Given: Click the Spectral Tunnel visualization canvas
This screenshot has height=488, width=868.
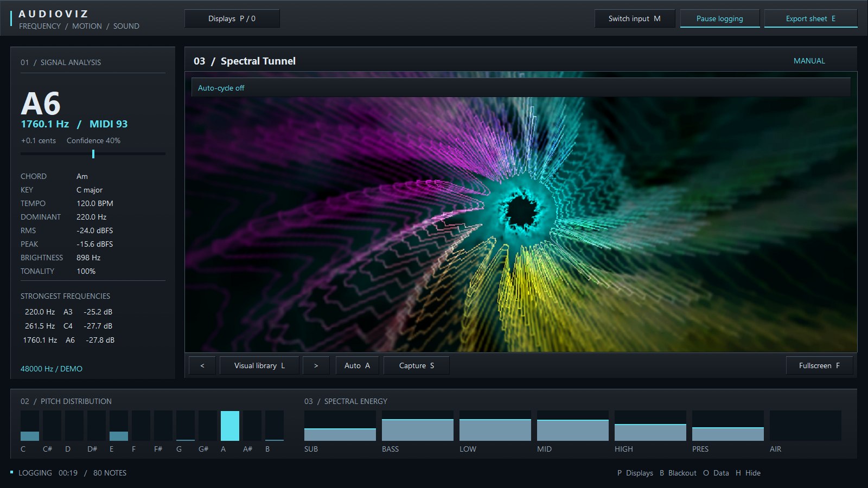Looking at the screenshot, I should point(521,213).
